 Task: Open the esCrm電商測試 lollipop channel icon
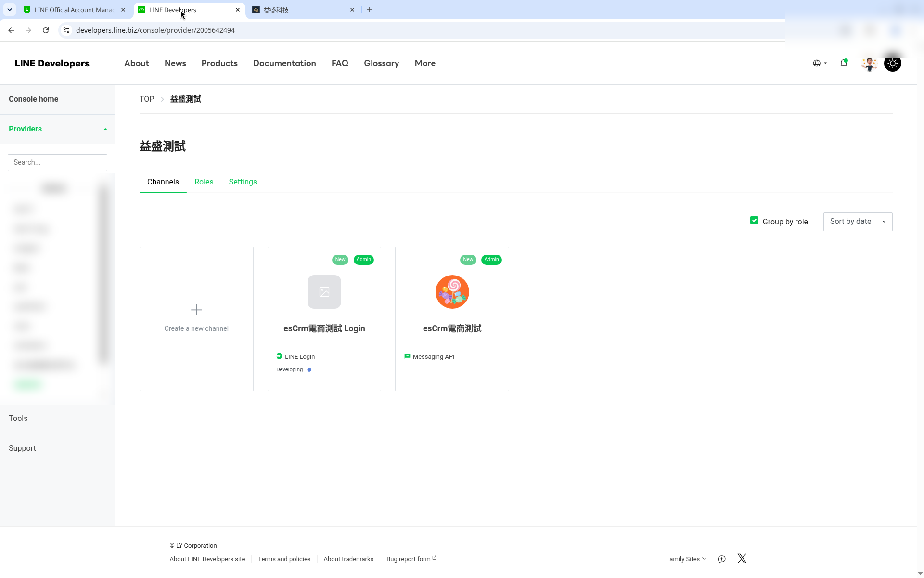tap(452, 292)
